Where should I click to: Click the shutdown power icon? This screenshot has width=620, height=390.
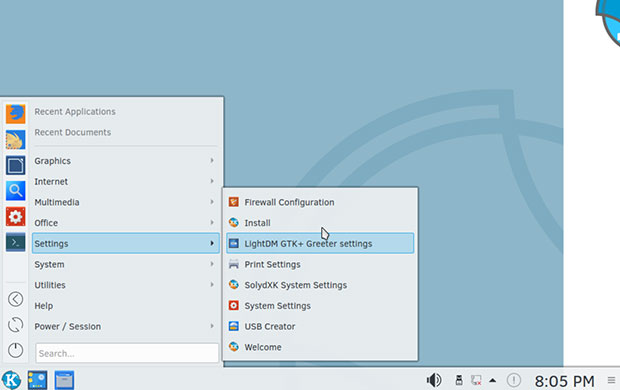point(15,350)
